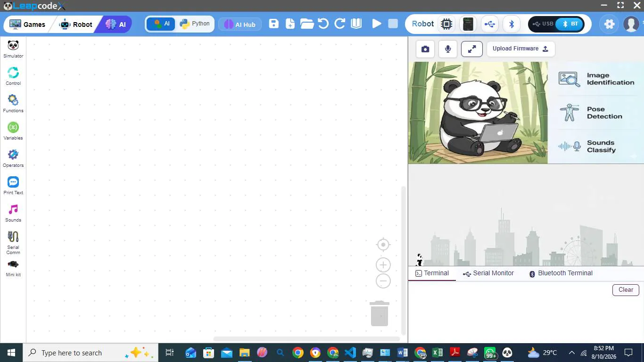Open Excel from the taskbar
644x362 pixels.
[438, 353]
